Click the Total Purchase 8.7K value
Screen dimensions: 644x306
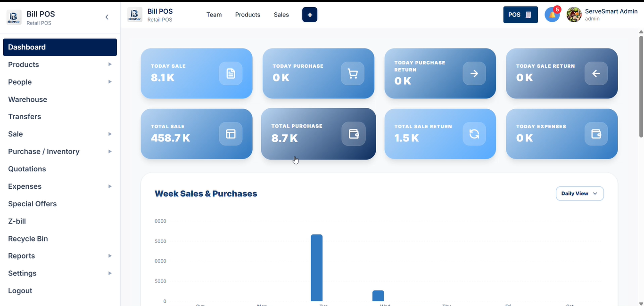pyautogui.click(x=285, y=138)
